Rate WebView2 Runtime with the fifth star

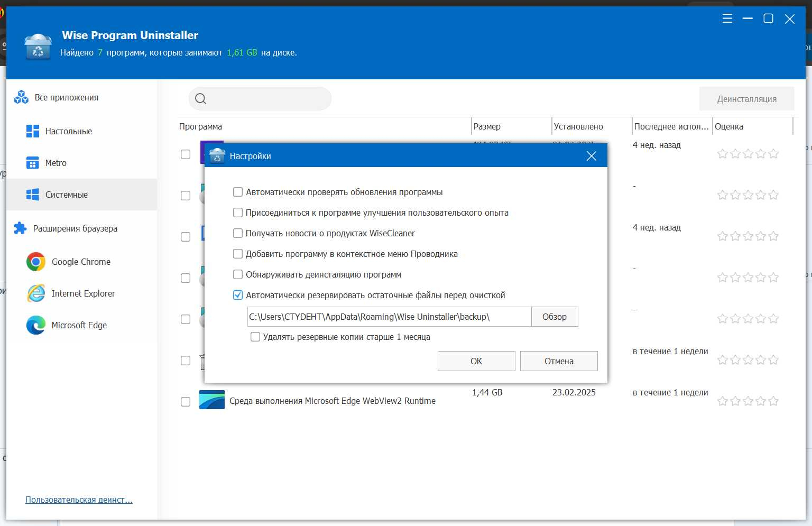click(773, 401)
